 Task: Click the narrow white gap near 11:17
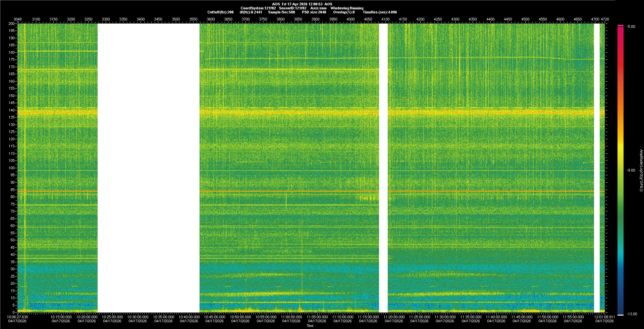click(x=383, y=168)
